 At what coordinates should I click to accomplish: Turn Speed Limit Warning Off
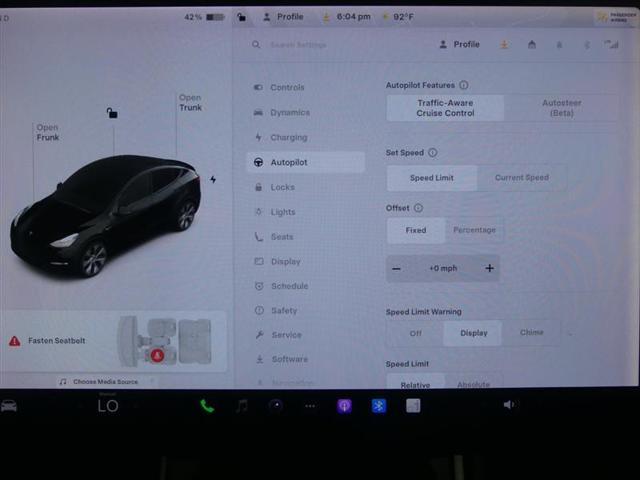point(415,333)
